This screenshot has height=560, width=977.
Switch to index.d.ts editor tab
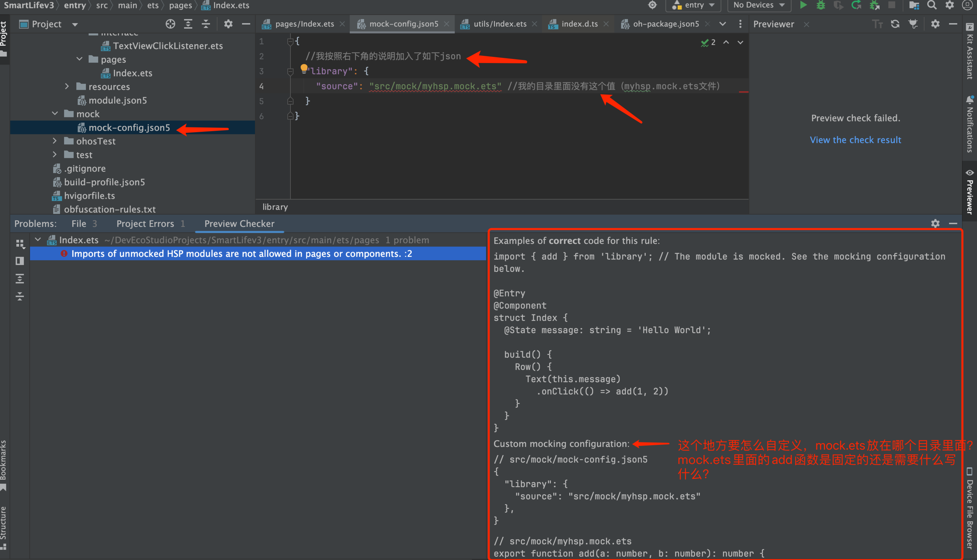pyautogui.click(x=579, y=24)
